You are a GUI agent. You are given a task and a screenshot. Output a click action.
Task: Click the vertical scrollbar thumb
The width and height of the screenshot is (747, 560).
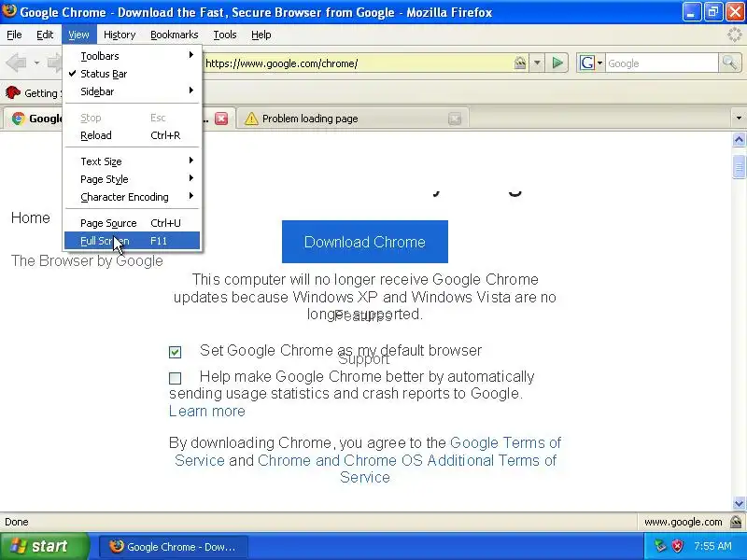click(739, 166)
